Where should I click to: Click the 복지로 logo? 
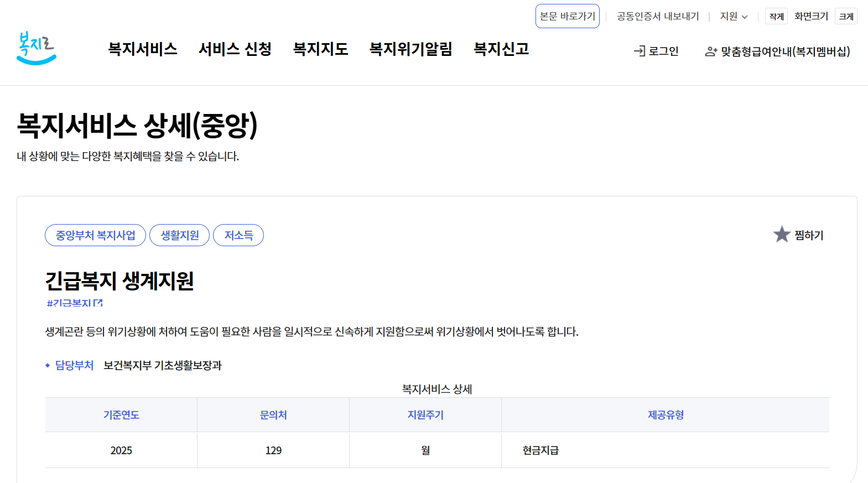[37, 48]
